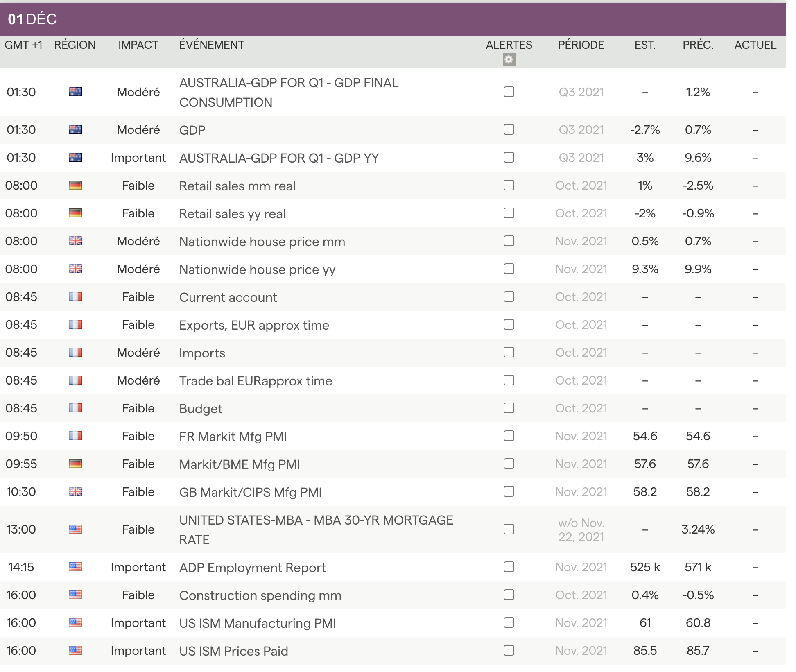796x672 pixels.
Task: Enable alert for ADP Employment Report
Action: click(509, 567)
